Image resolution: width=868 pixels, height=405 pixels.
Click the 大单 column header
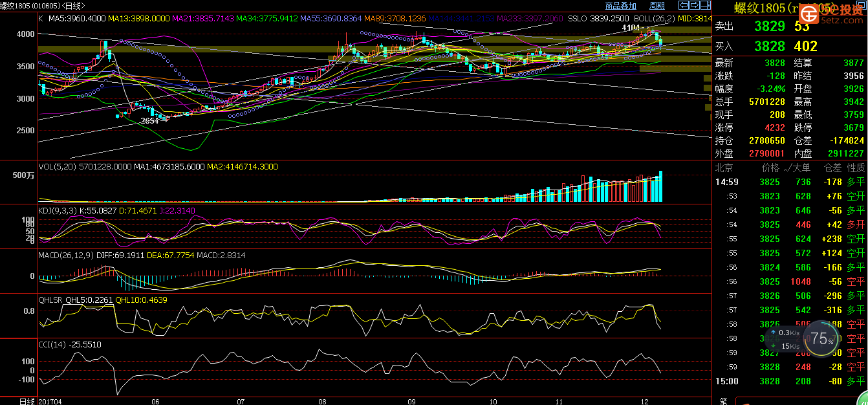(802, 168)
